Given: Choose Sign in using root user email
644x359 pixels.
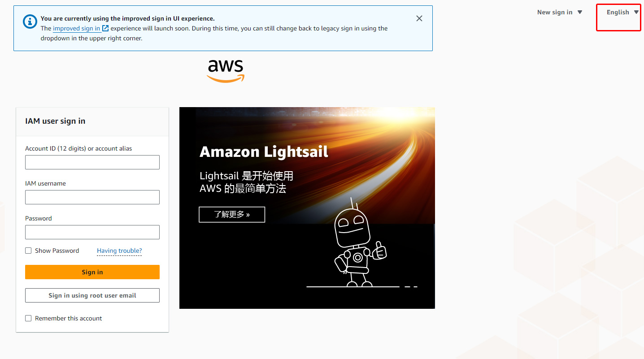Looking at the screenshot, I should (92, 295).
